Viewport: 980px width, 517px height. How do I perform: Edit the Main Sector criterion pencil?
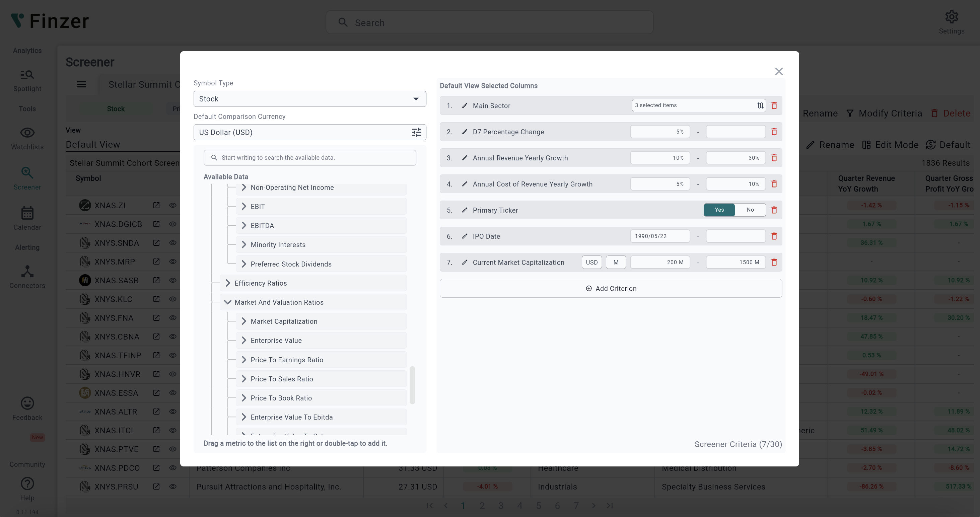pos(465,106)
